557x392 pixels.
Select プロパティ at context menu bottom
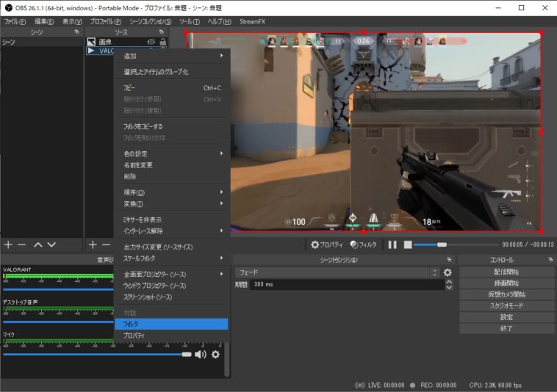point(171,335)
